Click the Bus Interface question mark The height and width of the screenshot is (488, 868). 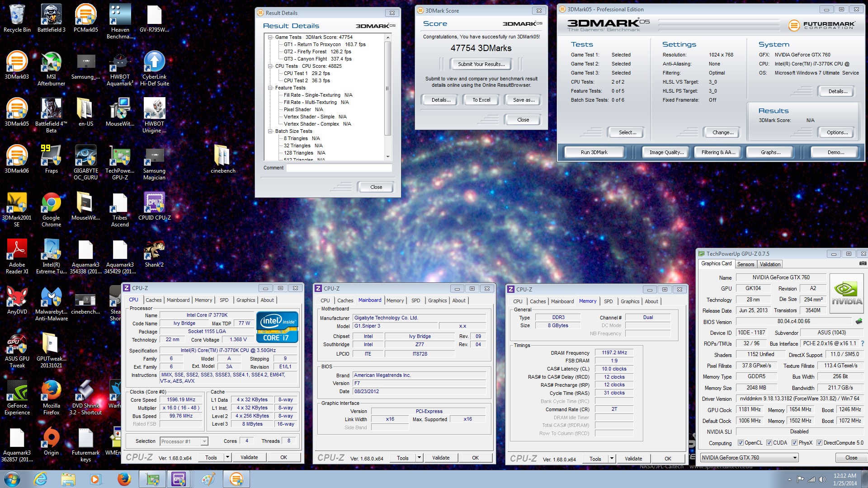(x=862, y=343)
